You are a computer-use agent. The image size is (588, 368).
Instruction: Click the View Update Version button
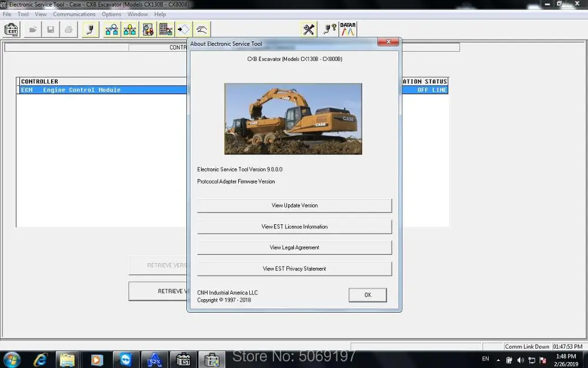point(295,205)
